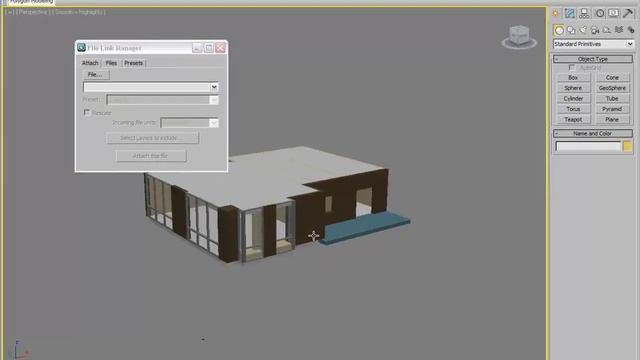
Task: Switch to the Files tab
Action: 111,63
